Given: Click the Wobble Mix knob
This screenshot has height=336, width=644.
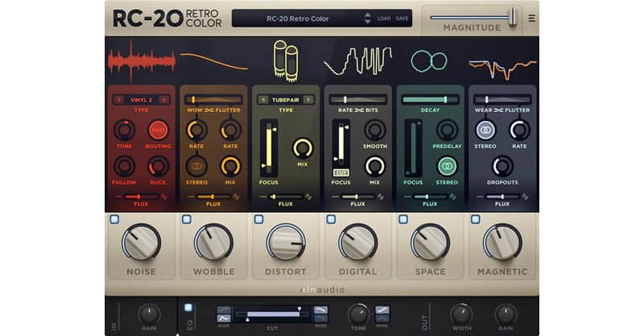Looking at the screenshot, I should coord(230,166).
